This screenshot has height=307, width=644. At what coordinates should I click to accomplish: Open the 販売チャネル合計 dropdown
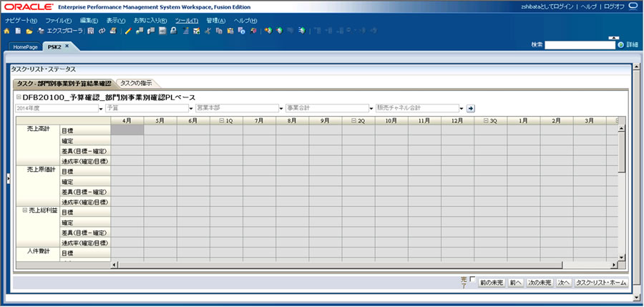[x=462, y=109]
